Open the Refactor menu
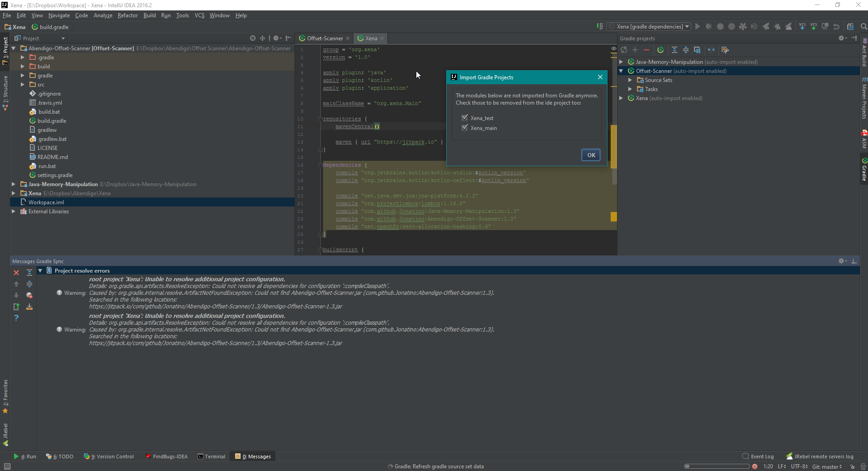 pyautogui.click(x=127, y=15)
